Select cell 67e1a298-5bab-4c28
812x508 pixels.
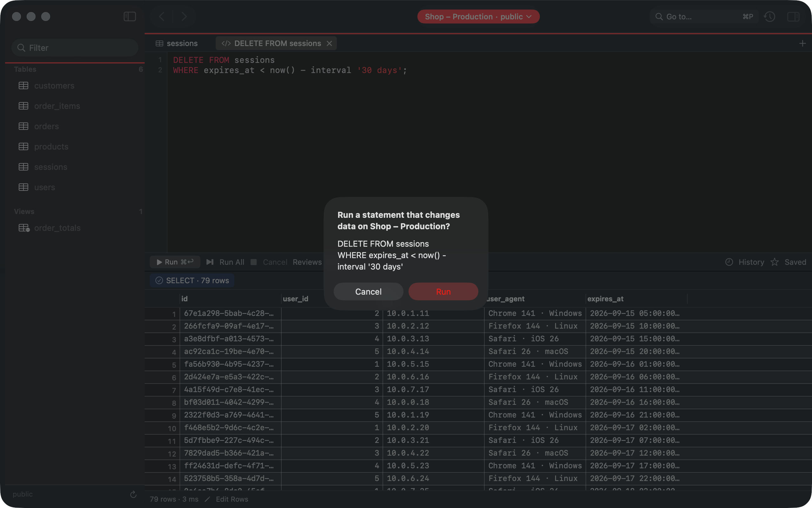click(x=230, y=313)
